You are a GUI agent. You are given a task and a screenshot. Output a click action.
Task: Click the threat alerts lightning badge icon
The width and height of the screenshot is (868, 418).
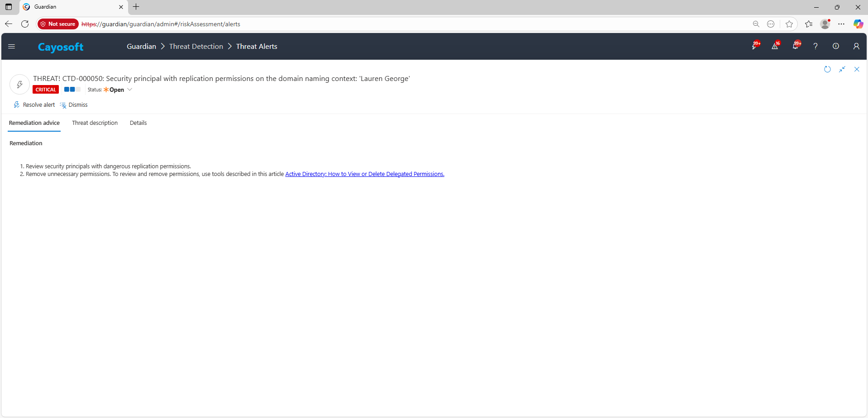coord(754,46)
